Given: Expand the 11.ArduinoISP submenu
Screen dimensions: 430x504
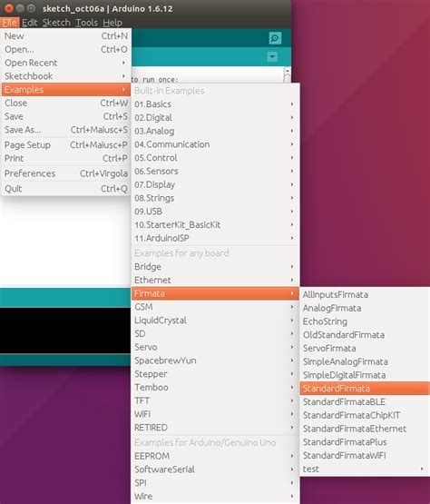Looking at the screenshot, I should [x=215, y=238].
